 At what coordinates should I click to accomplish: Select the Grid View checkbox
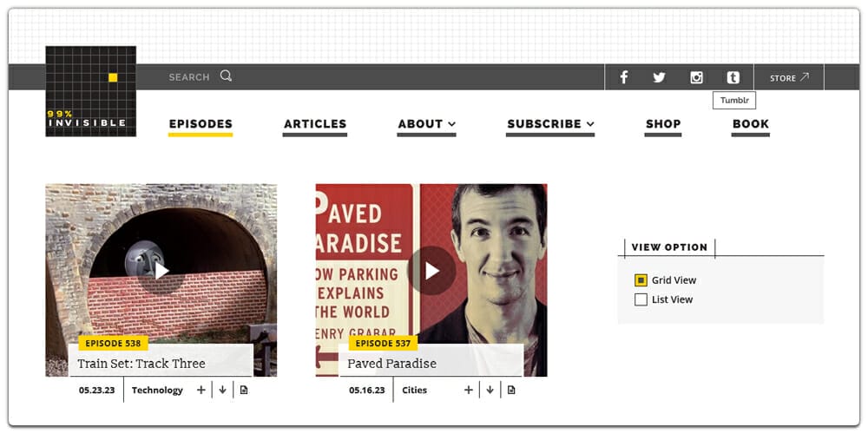pyautogui.click(x=641, y=280)
